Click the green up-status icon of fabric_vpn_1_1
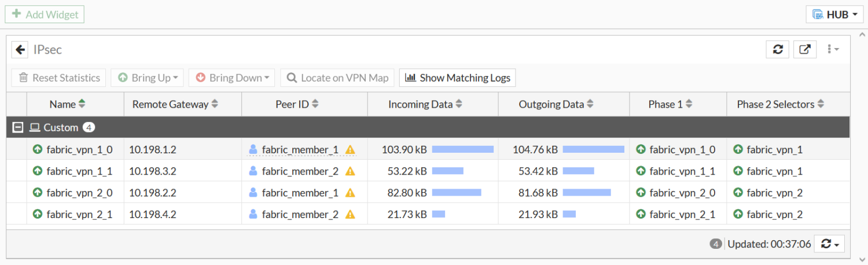The height and width of the screenshot is (265, 868). point(38,171)
